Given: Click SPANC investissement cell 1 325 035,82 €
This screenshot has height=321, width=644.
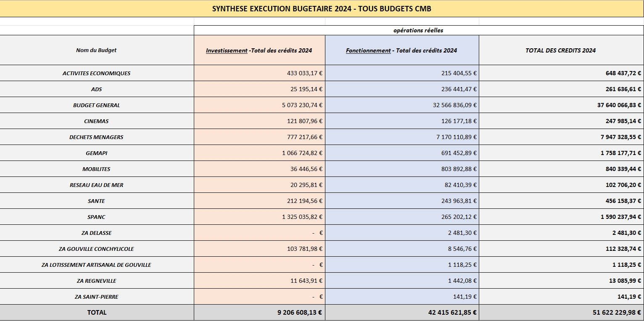Looking at the screenshot, I should click(302, 217).
